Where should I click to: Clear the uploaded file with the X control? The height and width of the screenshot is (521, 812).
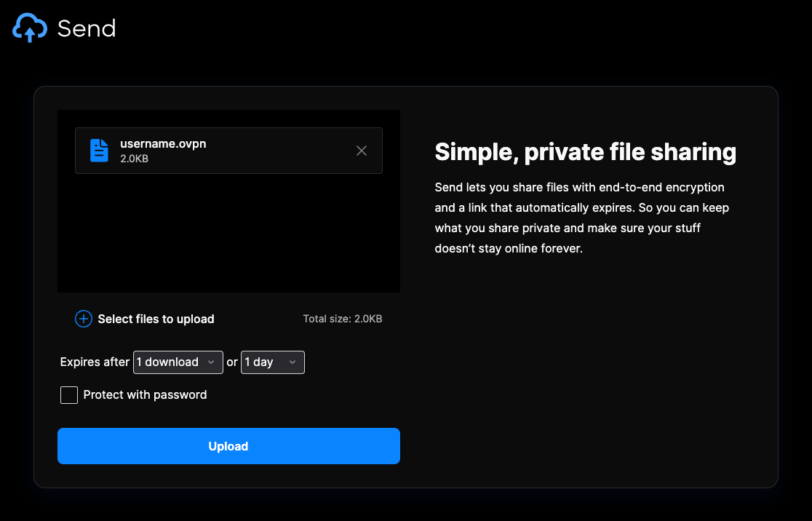tap(362, 151)
